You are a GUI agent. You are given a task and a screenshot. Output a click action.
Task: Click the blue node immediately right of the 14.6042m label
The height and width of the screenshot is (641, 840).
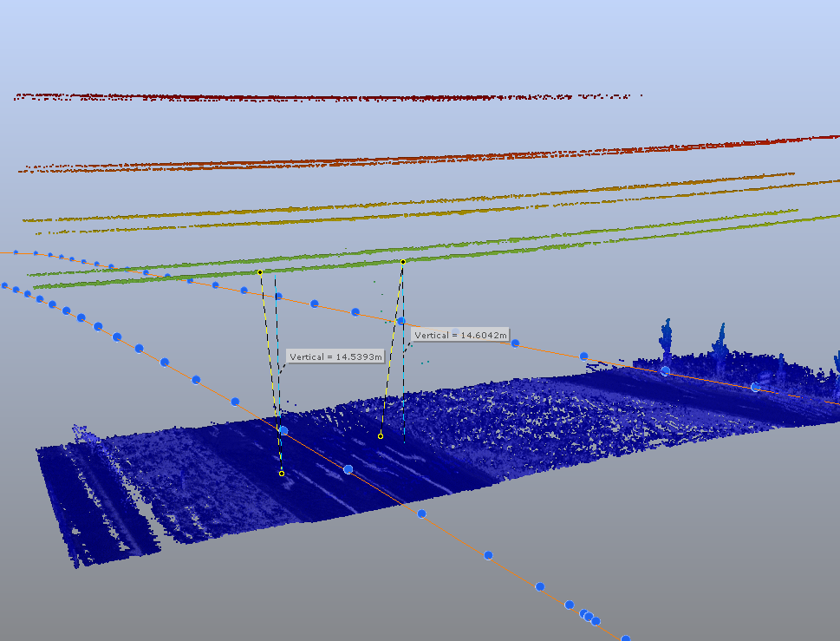point(515,343)
